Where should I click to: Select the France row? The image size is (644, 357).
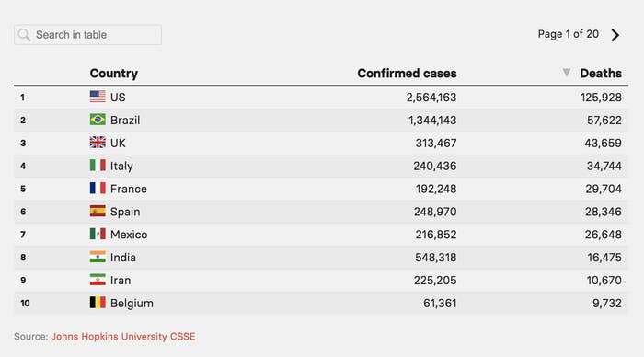[x=321, y=189]
